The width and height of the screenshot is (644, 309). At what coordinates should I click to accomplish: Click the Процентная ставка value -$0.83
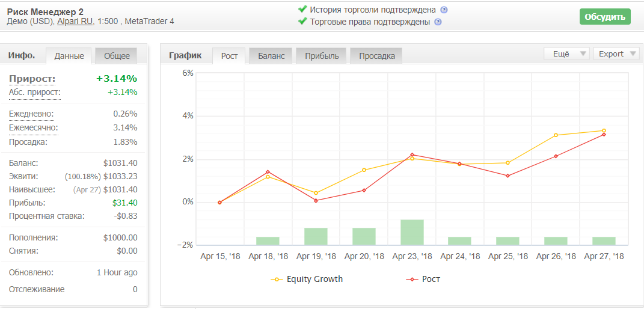pyautogui.click(x=124, y=216)
